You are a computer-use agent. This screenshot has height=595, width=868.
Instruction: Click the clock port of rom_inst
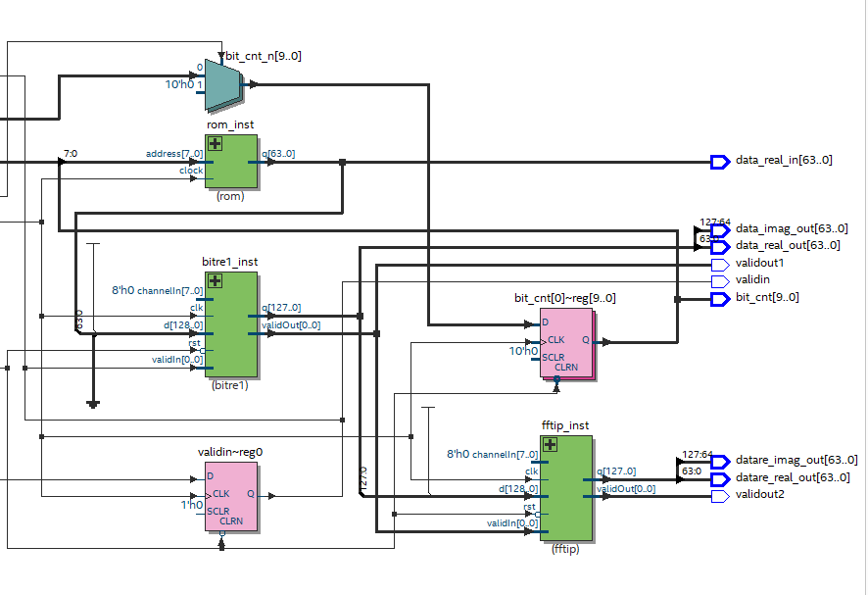pyautogui.click(x=191, y=171)
